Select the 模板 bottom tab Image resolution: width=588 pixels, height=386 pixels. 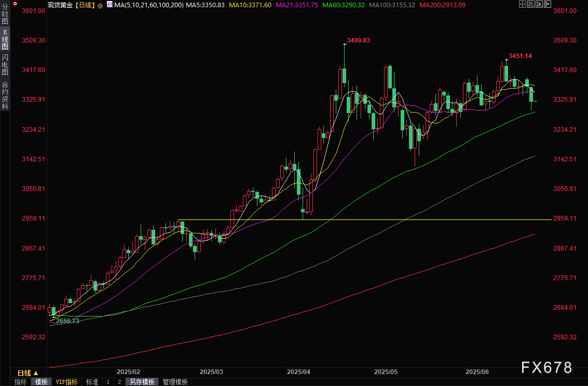point(42,382)
